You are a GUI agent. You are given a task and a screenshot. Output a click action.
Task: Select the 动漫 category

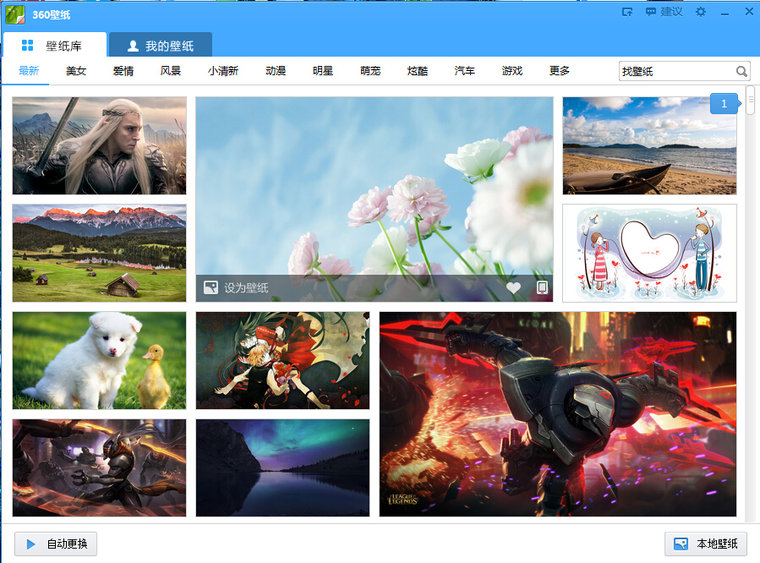pos(275,71)
